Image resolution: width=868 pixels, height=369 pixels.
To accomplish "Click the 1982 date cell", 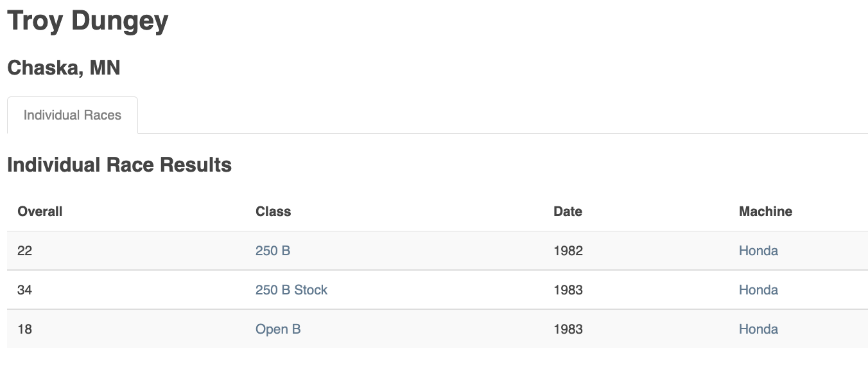I will 568,251.
